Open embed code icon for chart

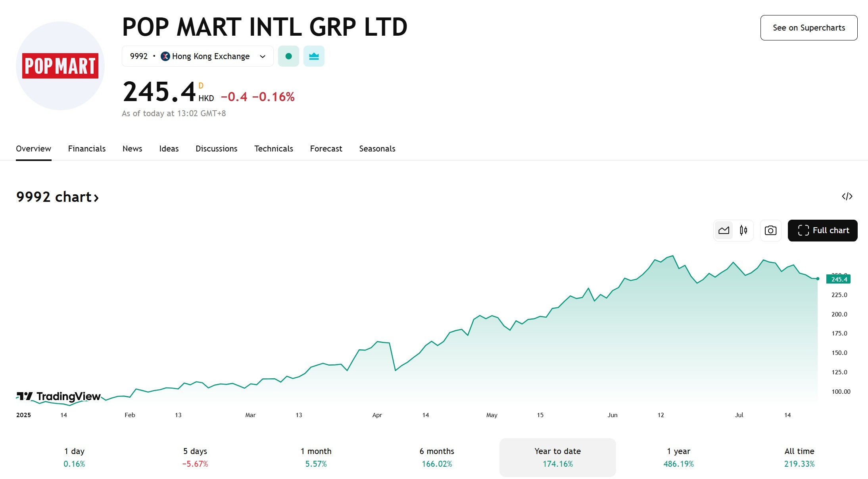pyautogui.click(x=847, y=196)
